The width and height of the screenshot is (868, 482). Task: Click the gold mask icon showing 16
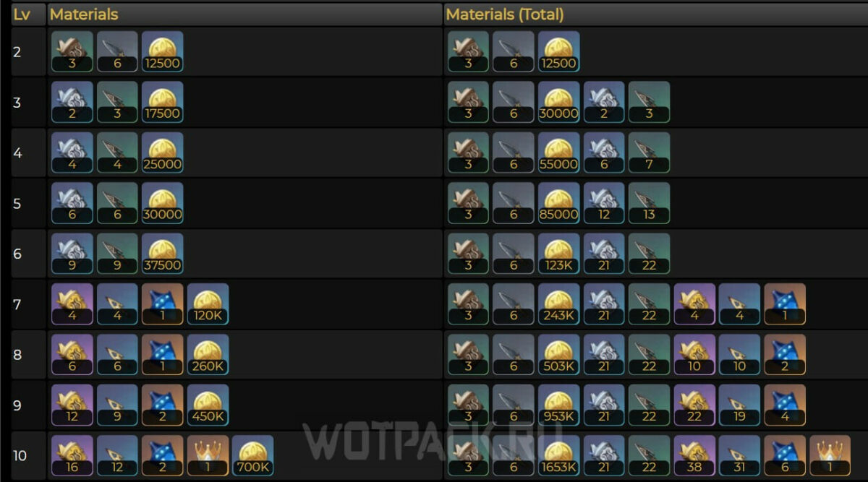point(72,456)
